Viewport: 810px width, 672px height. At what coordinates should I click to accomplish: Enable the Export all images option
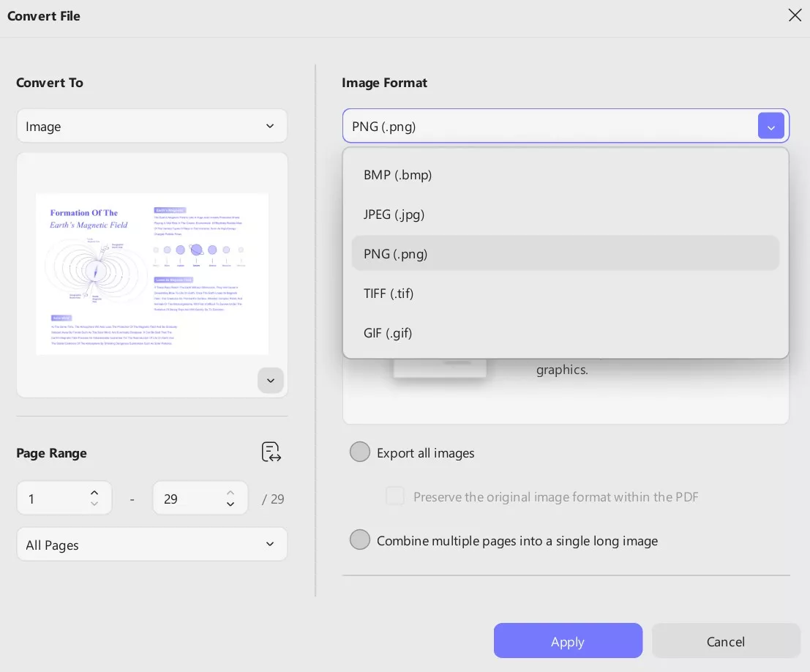360,452
